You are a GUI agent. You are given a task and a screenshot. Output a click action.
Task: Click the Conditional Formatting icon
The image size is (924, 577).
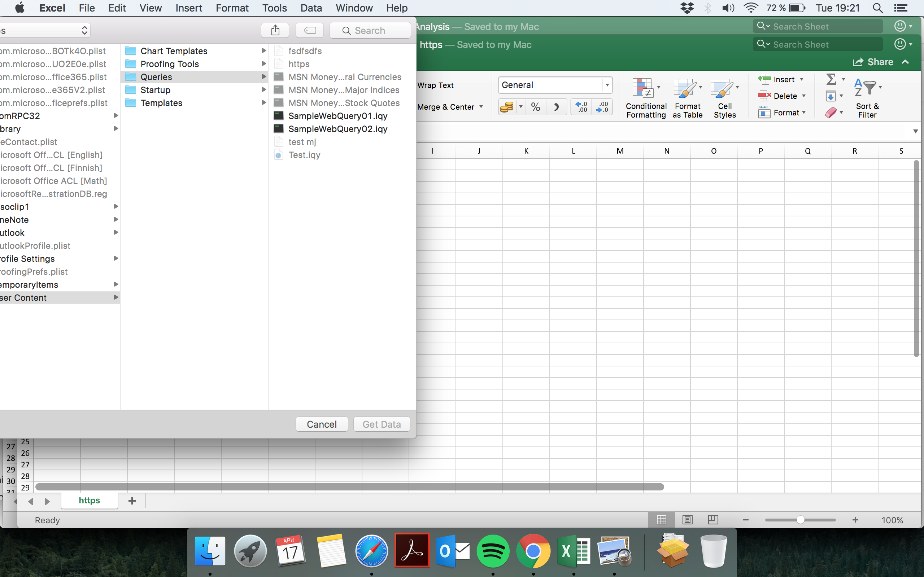(x=642, y=88)
